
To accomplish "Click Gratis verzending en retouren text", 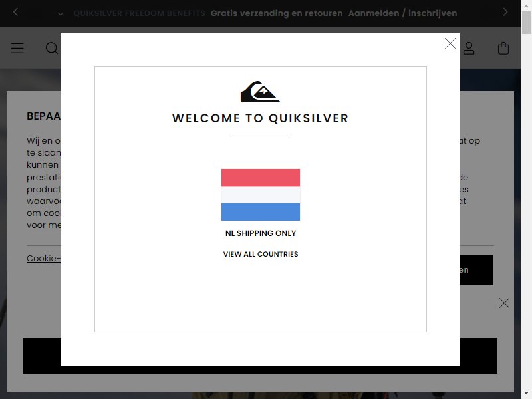I will pos(277,13).
